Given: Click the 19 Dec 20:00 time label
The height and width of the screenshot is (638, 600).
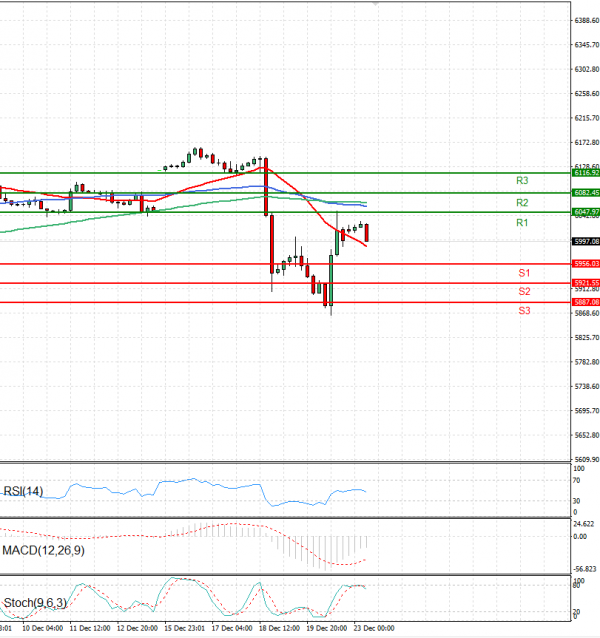Looking at the screenshot, I should (x=327, y=628).
